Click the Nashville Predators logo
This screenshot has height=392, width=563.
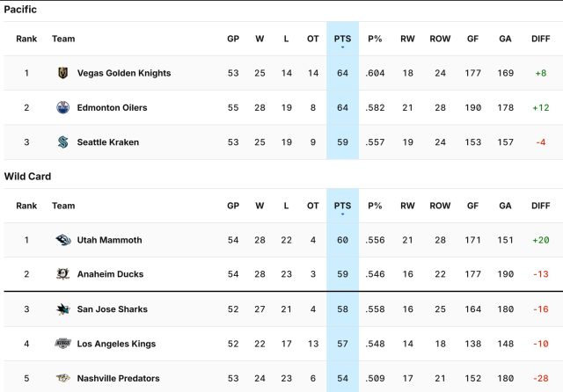[x=63, y=378]
